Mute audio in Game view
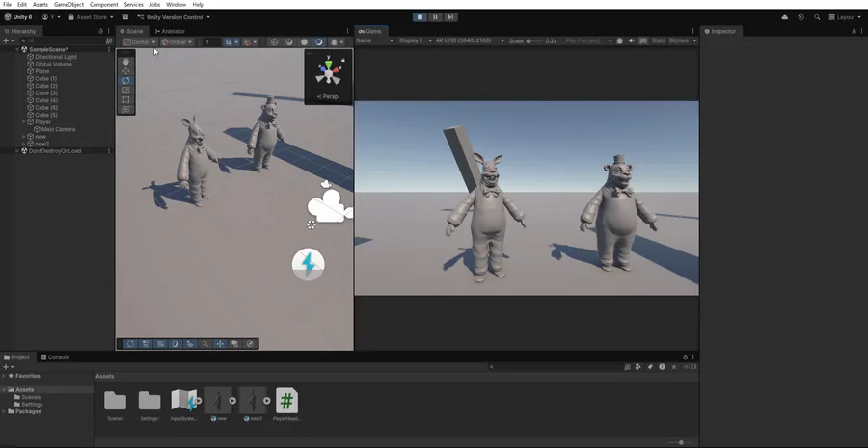This screenshot has width=868, height=448. (631, 40)
